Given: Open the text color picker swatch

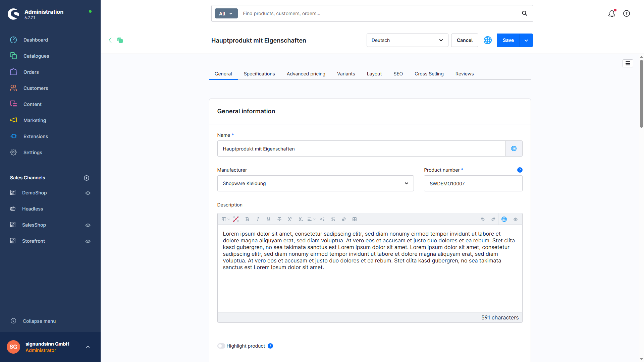Looking at the screenshot, I should [x=236, y=219].
